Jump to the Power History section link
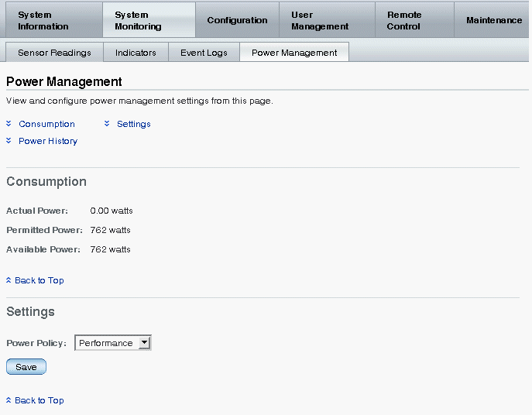Image resolution: width=532 pixels, height=415 pixels. (x=48, y=141)
